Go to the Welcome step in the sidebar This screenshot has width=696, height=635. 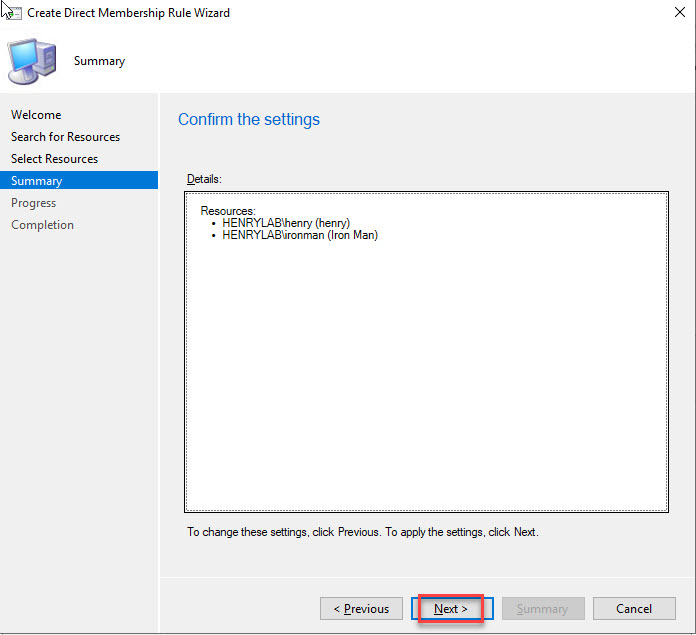point(36,115)
